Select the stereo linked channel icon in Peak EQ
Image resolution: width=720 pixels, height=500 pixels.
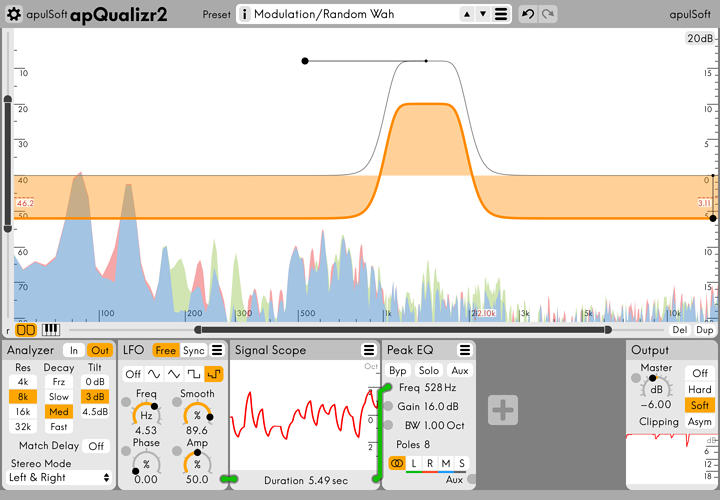click(397, 463)
